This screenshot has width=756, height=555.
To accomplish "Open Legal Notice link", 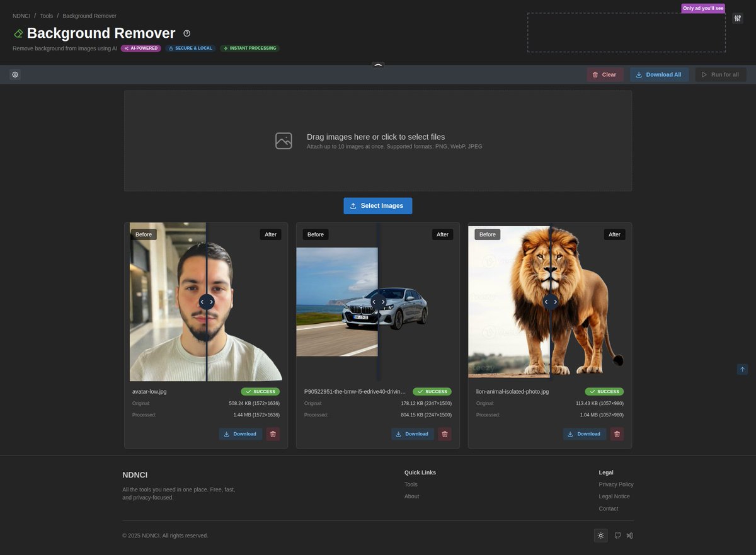I will (x=614, y=496).
